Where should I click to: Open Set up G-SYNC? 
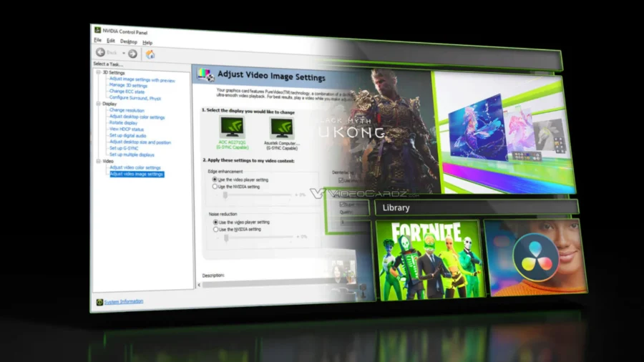pos(124,148)
